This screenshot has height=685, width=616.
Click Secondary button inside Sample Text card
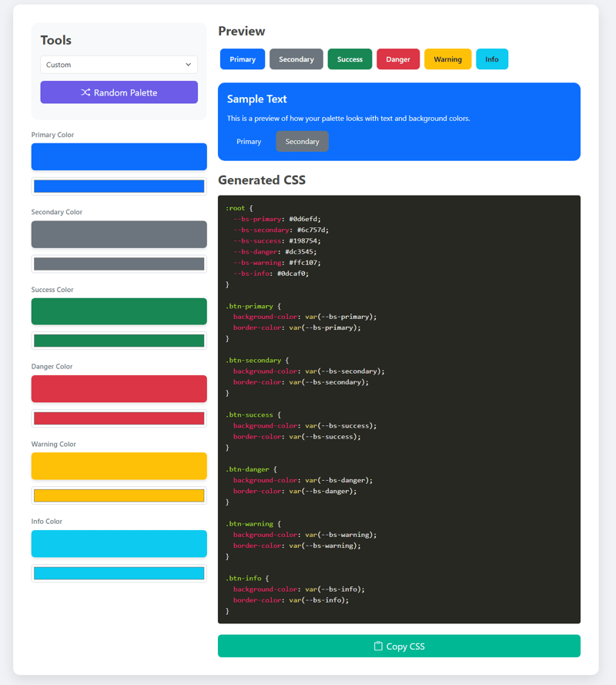302,141
